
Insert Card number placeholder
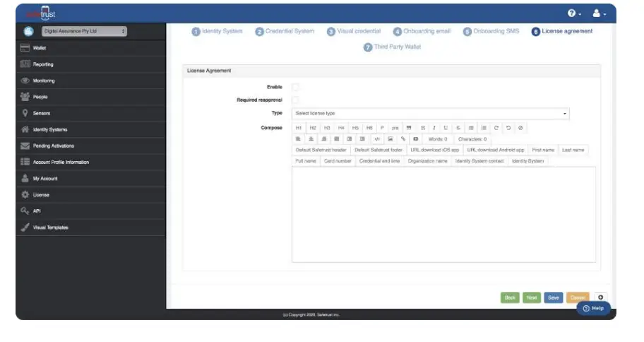pos(338,161)
